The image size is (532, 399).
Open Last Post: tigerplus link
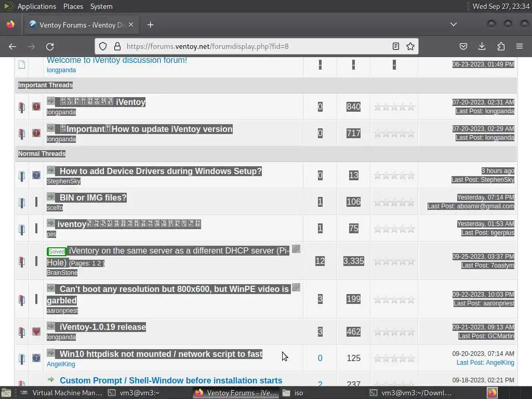click(x=487, y=233)
